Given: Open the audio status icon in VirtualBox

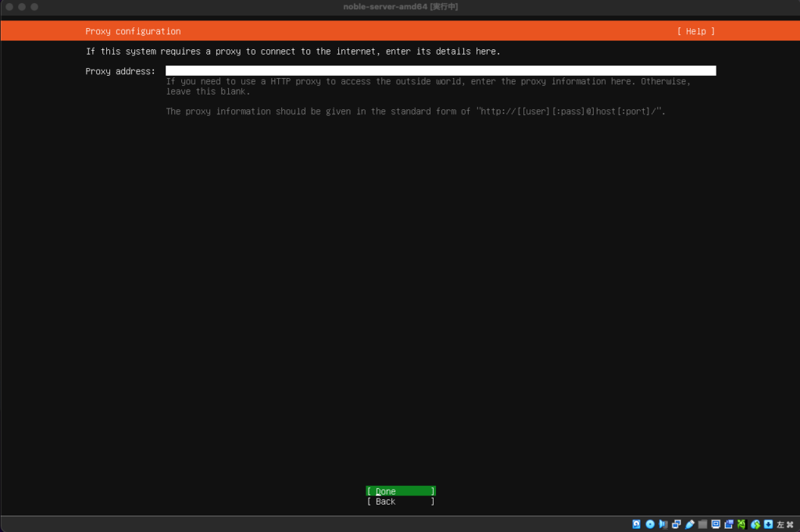Looking at the screenshot, I should point(663,524).
